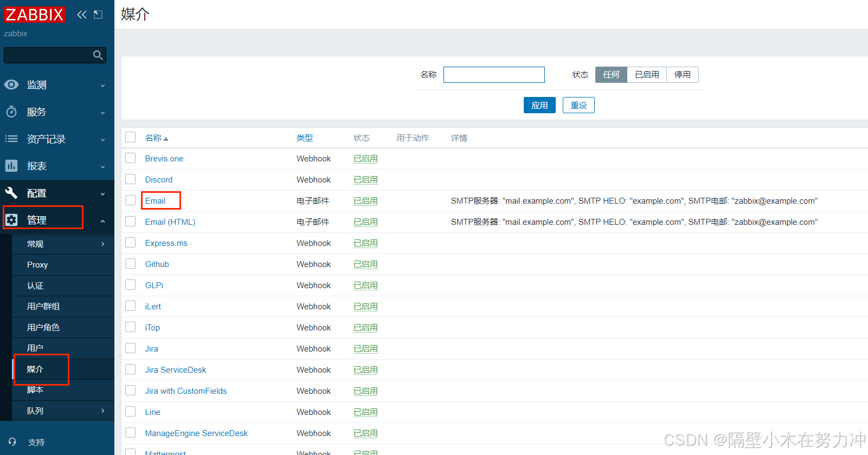Sort by the 名称 column ascending arrow
The height and width of the screenshot is (455, 868).
tap(166, 139)
